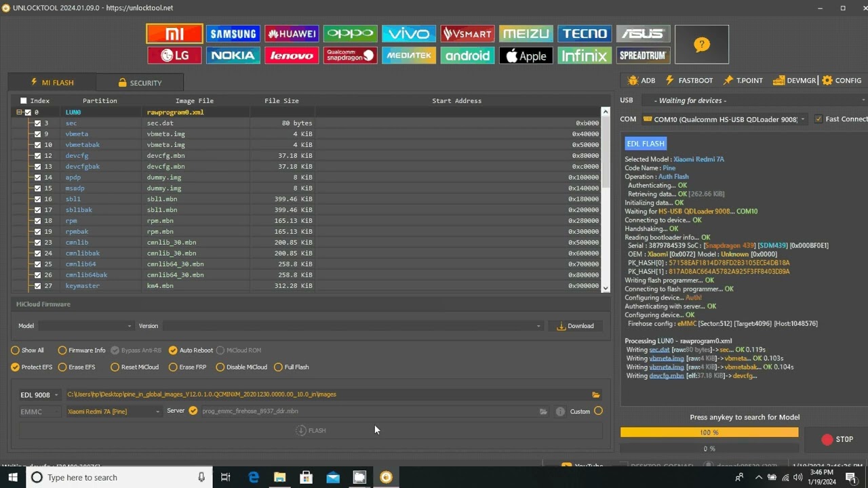Open the COM port dropdown
868x488 pixels.
(724, 119)
